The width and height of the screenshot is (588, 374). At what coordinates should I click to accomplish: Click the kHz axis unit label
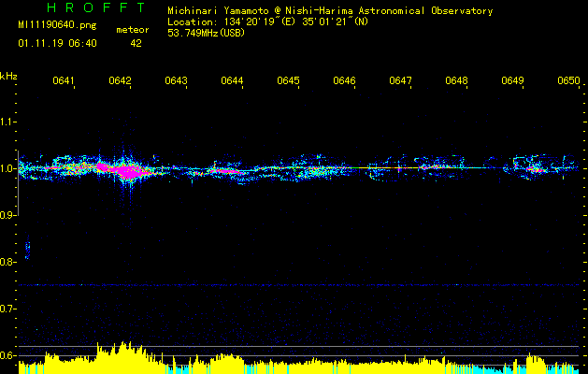(x=8, y=76)
